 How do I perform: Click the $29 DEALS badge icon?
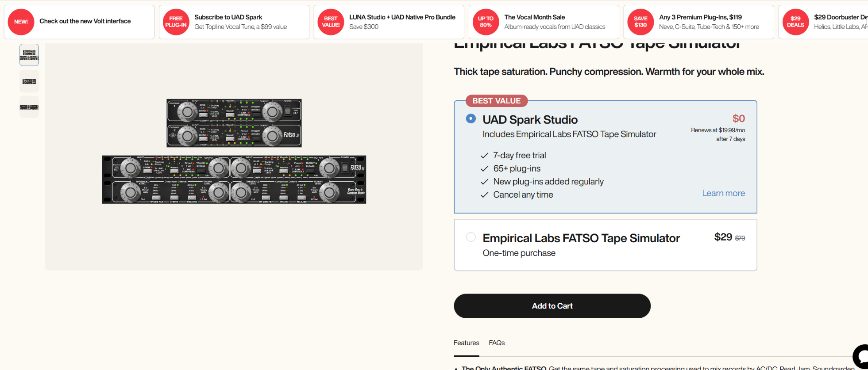point(795,22)
